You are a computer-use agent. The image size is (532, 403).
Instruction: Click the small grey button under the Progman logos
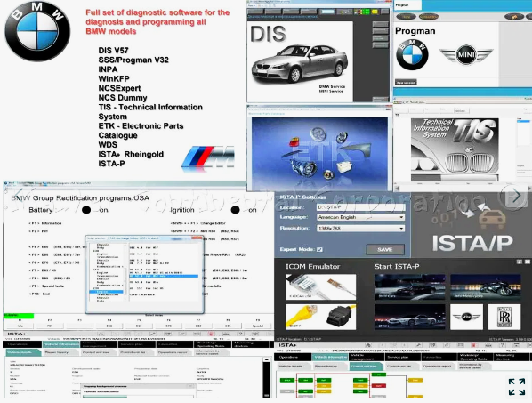[x=406, y=82]
